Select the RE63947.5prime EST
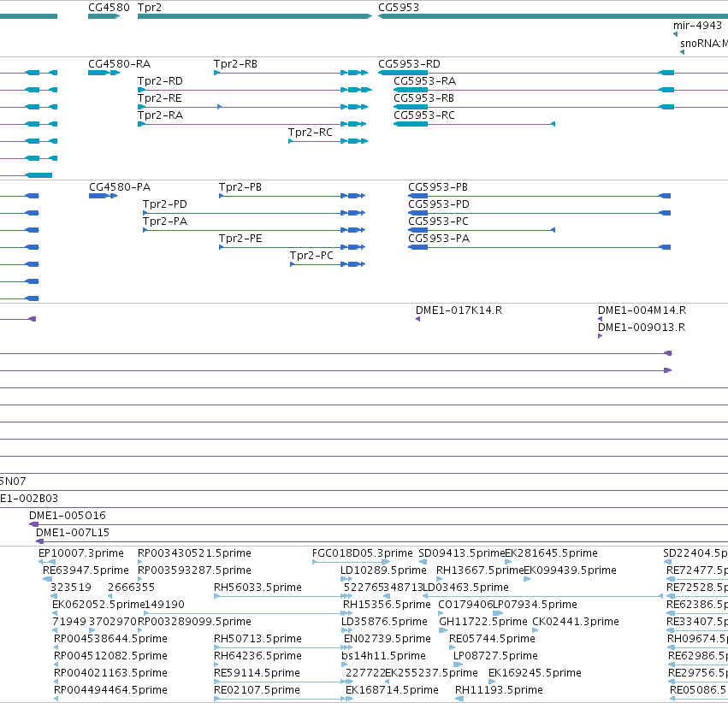 pos(47,579)
